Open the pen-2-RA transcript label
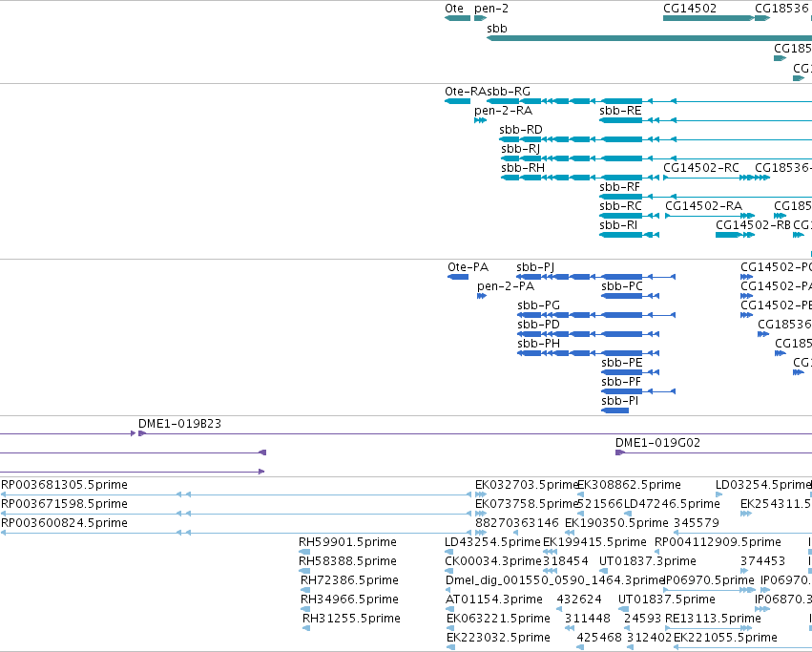The width and height of the screenshot is (812, 652). click(x=504, y=111)
